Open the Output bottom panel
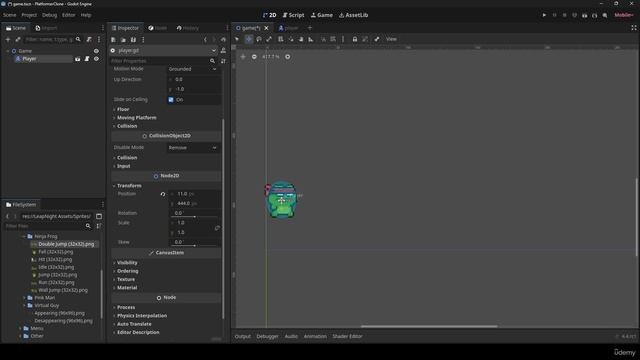 tap(242, 336)
